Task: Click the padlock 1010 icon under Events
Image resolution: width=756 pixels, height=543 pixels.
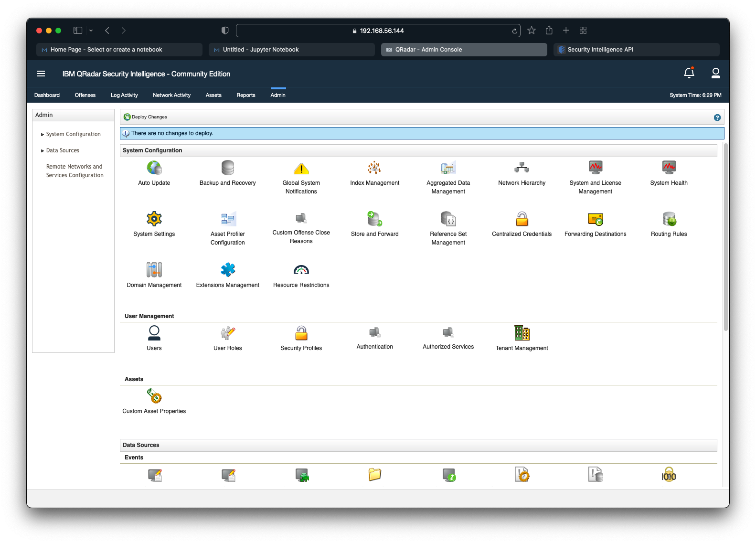Action: pos(669,475)
